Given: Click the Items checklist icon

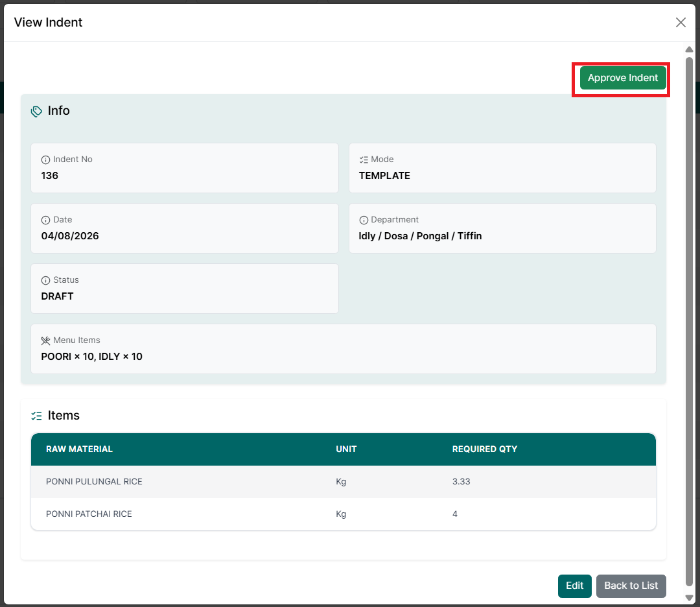Looking at the screenshot, I should coord(36,416).
